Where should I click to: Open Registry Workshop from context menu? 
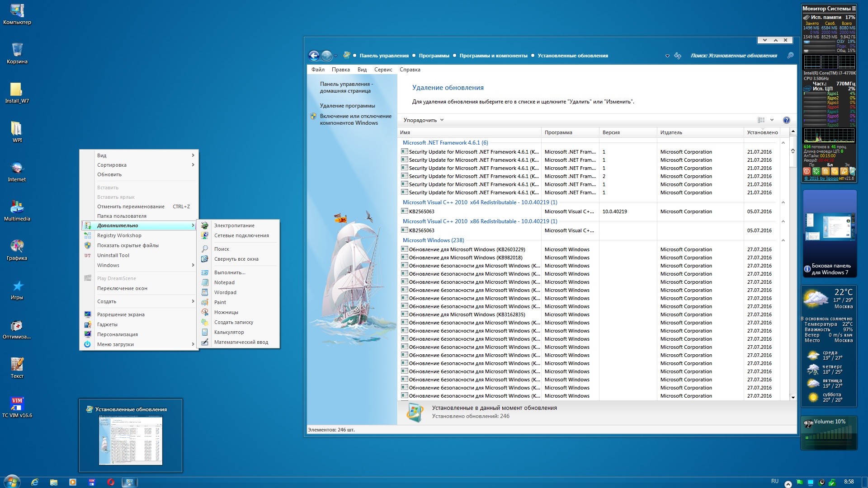pyautogui.click(x=119, y=235)
